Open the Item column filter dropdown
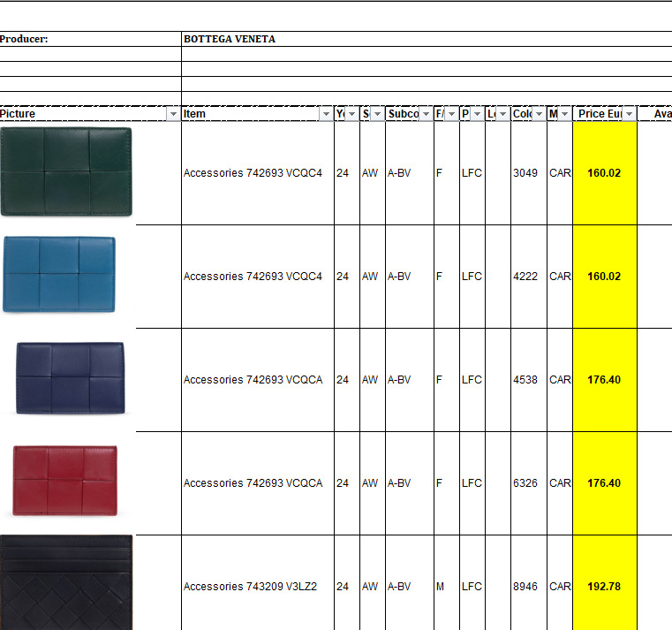 pos(326,114)
